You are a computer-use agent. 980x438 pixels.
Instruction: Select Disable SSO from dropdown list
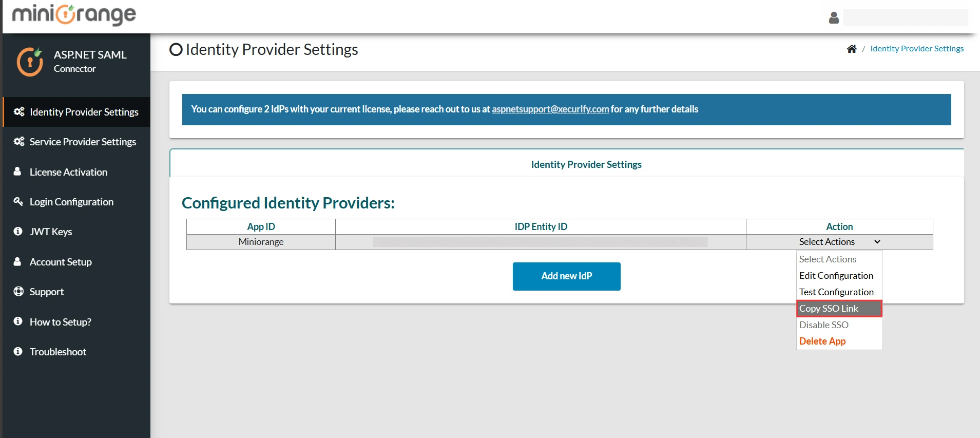pos(823,325)
